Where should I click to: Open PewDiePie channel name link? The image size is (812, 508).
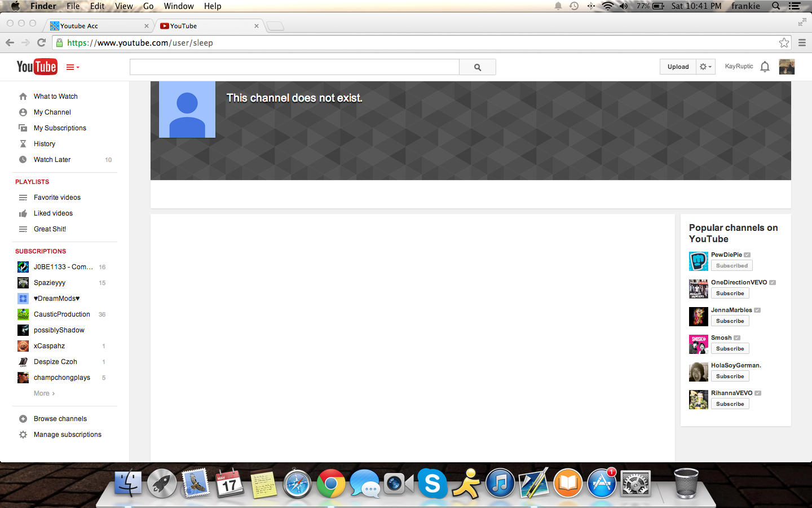click(726, 255)
